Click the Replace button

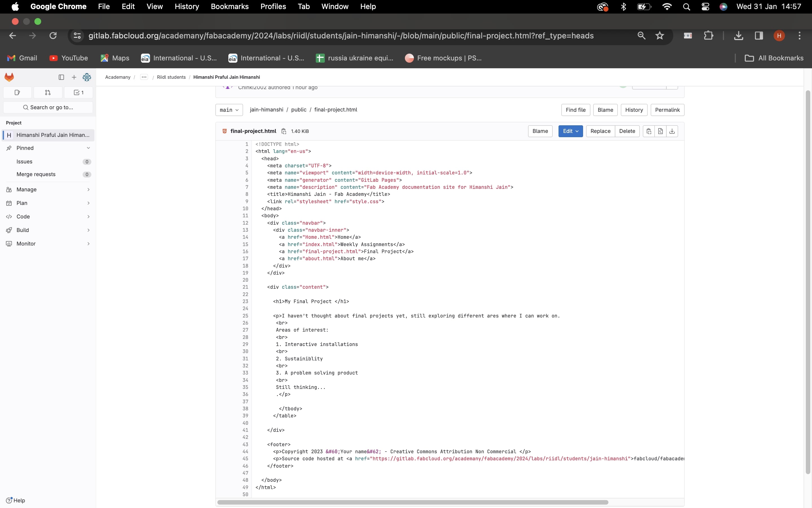point(600,131)
